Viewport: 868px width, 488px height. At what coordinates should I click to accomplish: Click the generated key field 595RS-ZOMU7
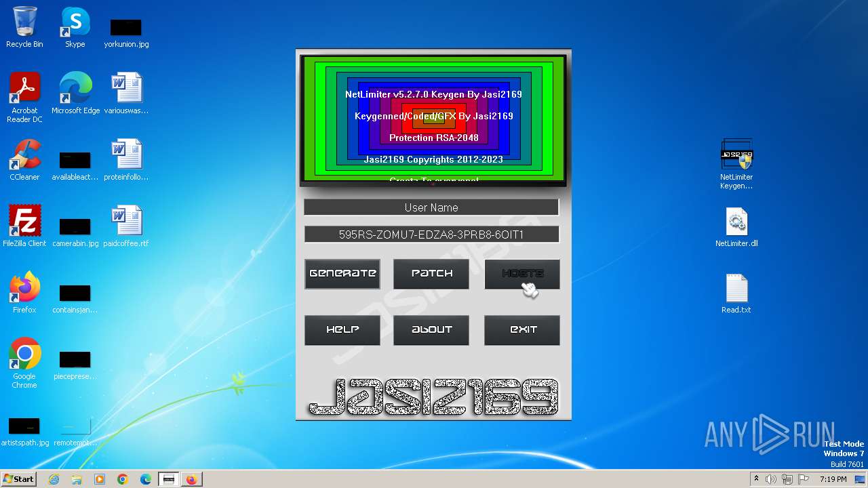tap(431, 235)
